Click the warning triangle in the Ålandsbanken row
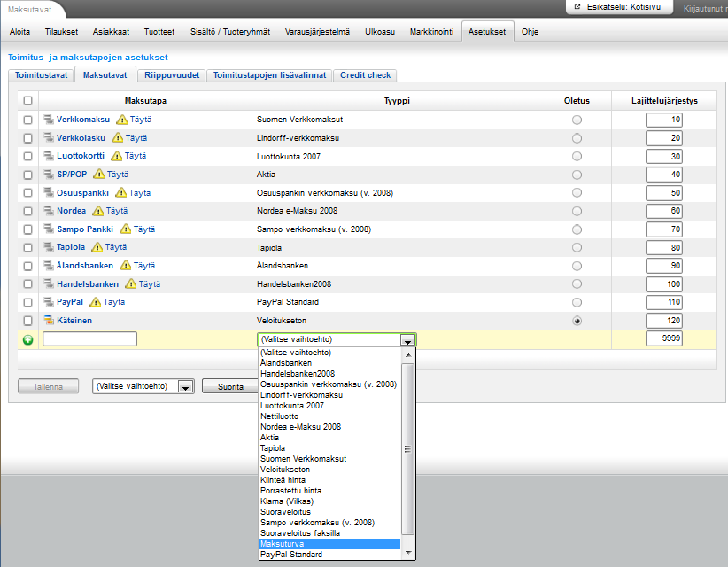Viewport: 728px width, 567px height. [x=126, y=265]
